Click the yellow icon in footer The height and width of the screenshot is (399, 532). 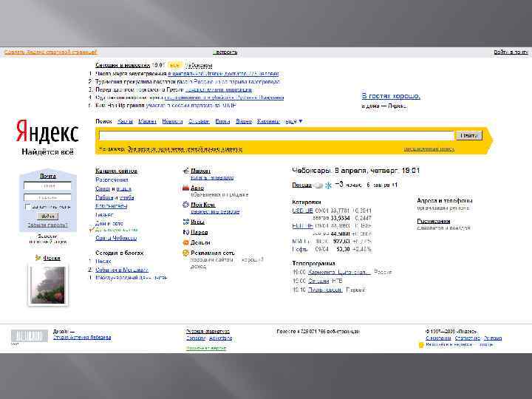click(421, 345)
